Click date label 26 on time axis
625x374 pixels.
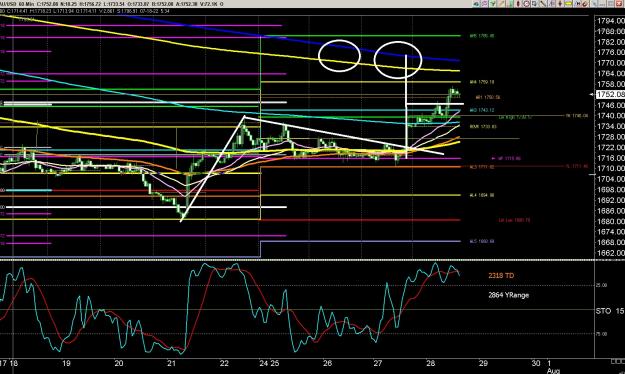[x=327, y=363]
